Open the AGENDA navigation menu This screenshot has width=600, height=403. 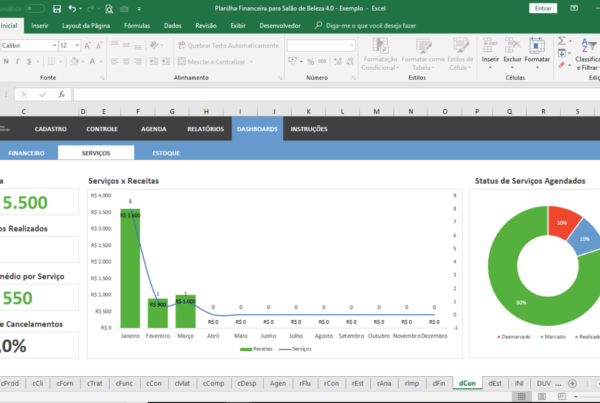[153, 129]
